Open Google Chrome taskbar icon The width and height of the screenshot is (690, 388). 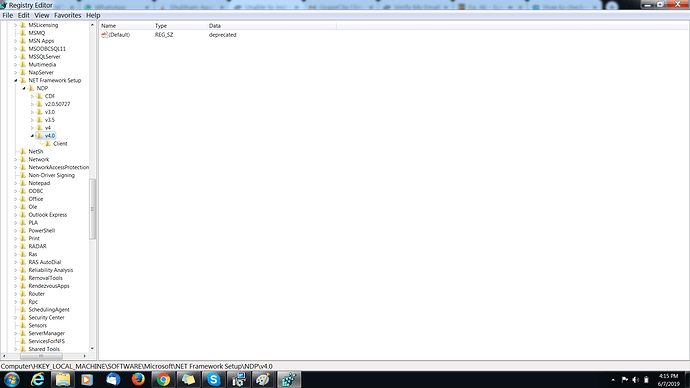coord(163,379)
